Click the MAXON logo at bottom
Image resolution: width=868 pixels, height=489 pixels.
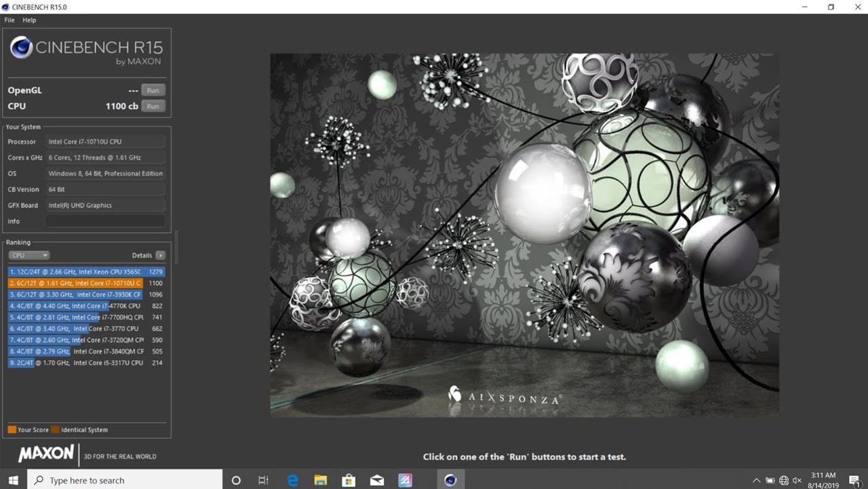46,454
